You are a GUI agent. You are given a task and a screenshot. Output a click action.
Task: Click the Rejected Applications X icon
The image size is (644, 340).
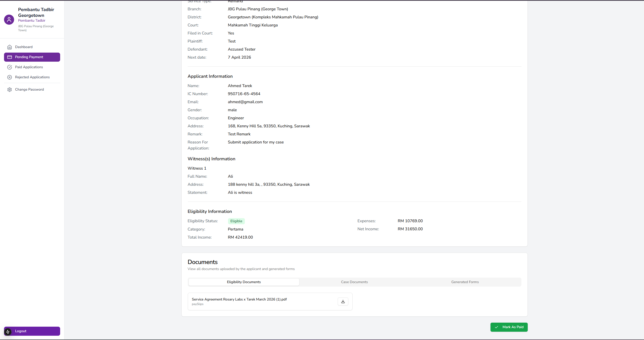(10, 77)
